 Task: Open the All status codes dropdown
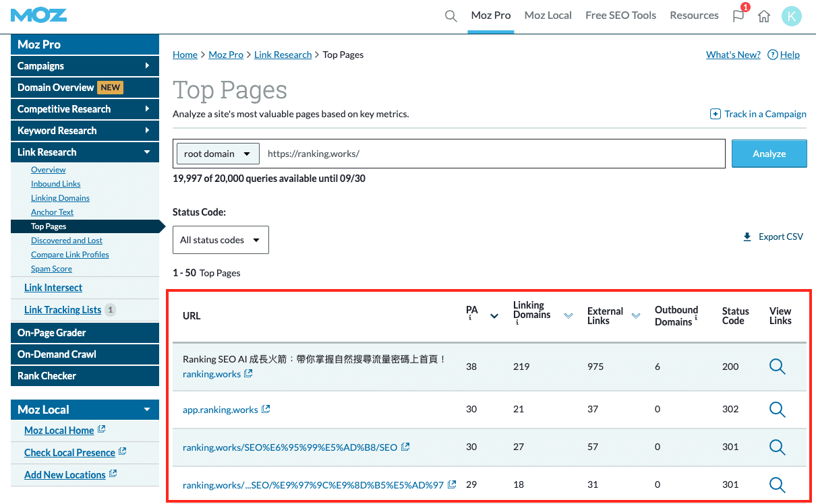click(221, 240)
